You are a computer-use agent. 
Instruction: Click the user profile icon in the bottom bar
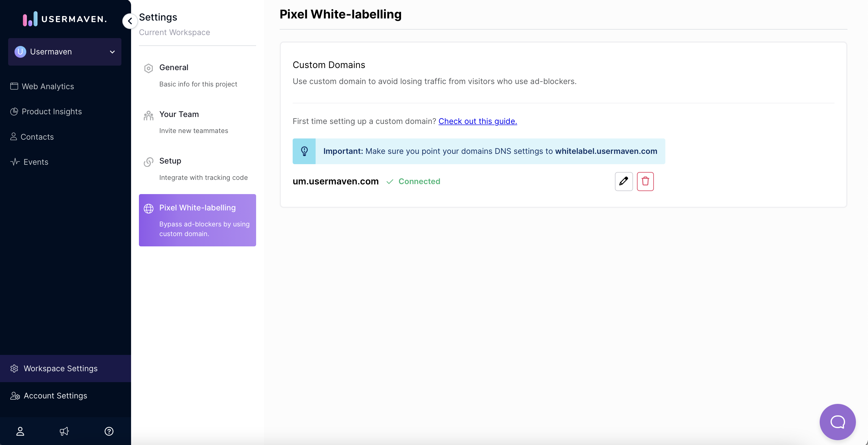pos(20,431)
